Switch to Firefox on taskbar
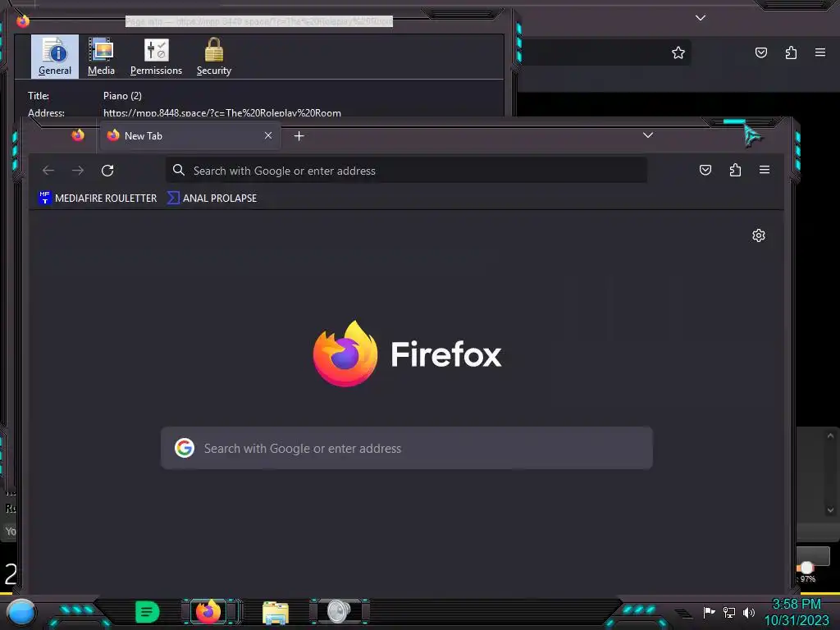The height and width of the screenshot is (630, 840). (x=209, y=612)
